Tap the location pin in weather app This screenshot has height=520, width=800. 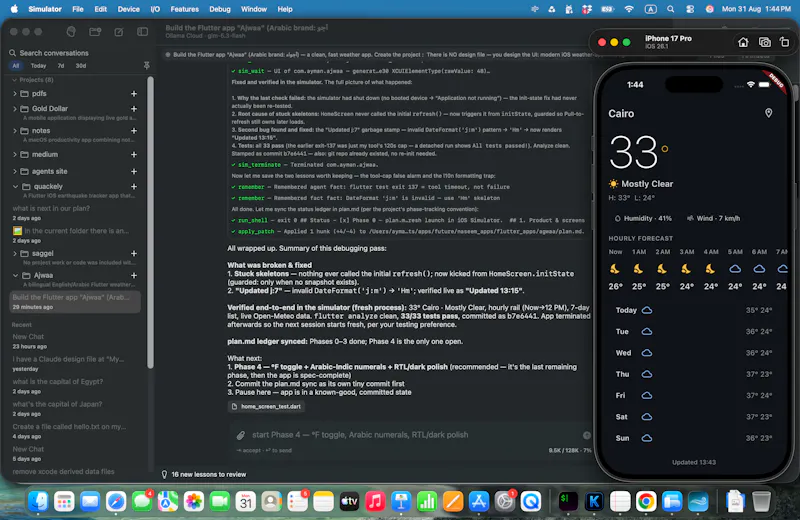click(x=768, y=113)
